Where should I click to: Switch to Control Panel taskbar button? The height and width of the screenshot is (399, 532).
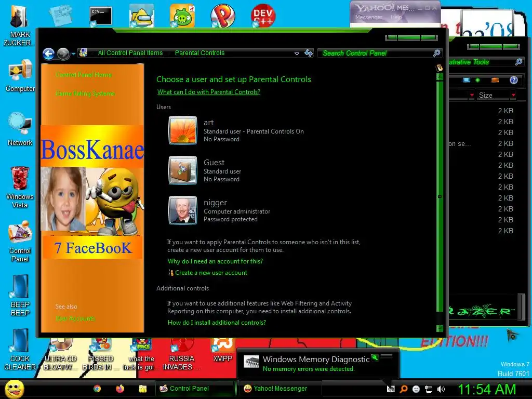click(194, 389)
